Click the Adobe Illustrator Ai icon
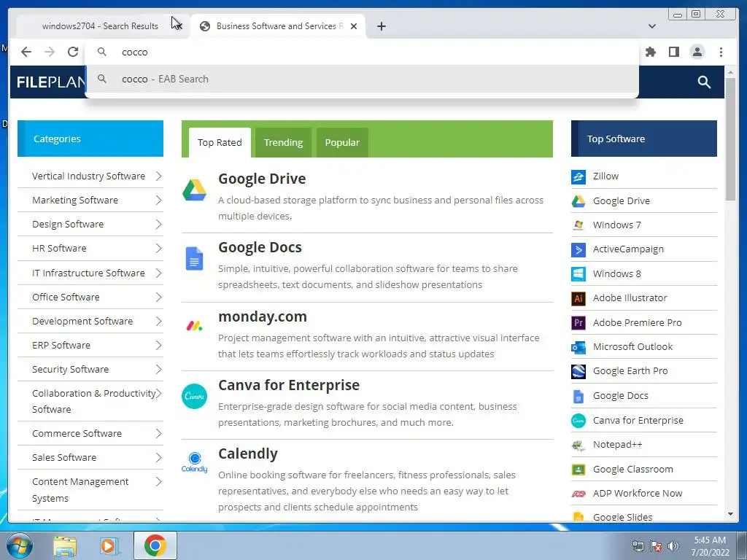747x560 pixels. click(x=578, y=298)
